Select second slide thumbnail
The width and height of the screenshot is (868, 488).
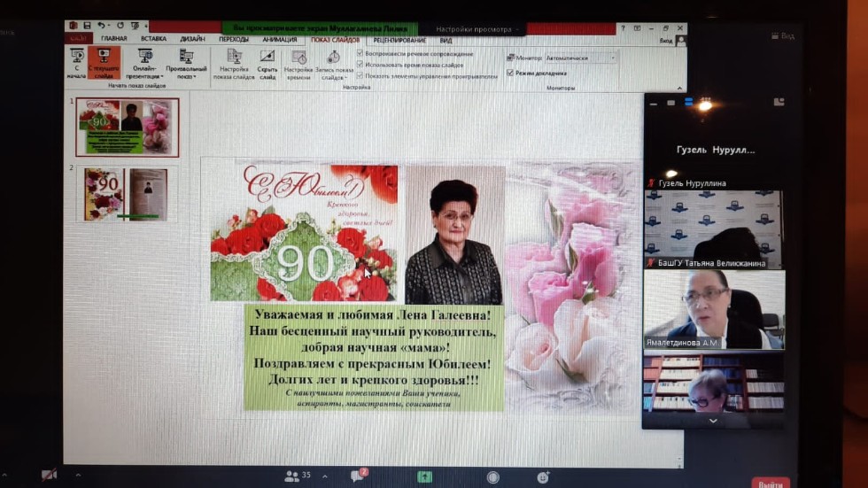tap(126, 194)
